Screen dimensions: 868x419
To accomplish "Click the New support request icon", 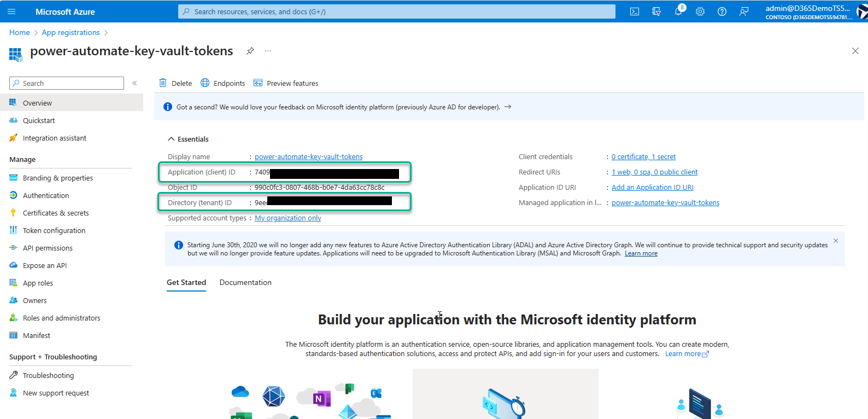I will [13, 393].
